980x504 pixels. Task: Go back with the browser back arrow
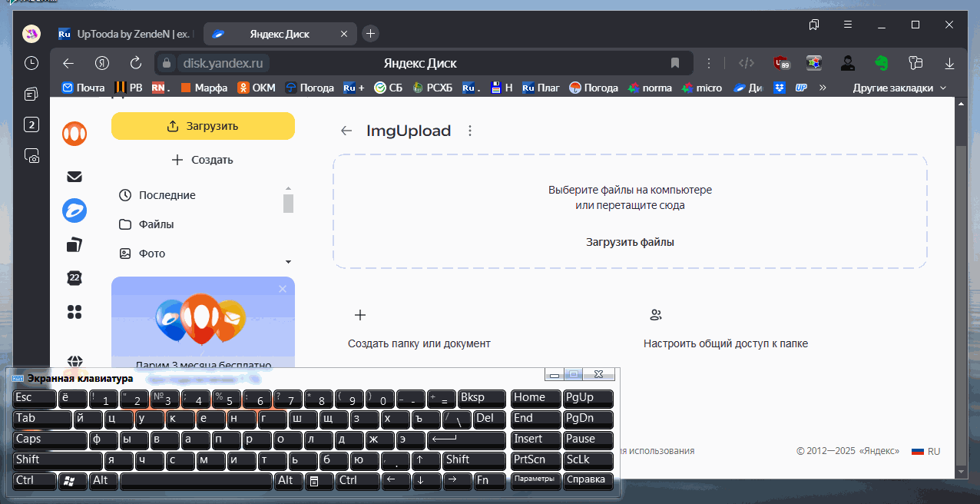point(68,63)
